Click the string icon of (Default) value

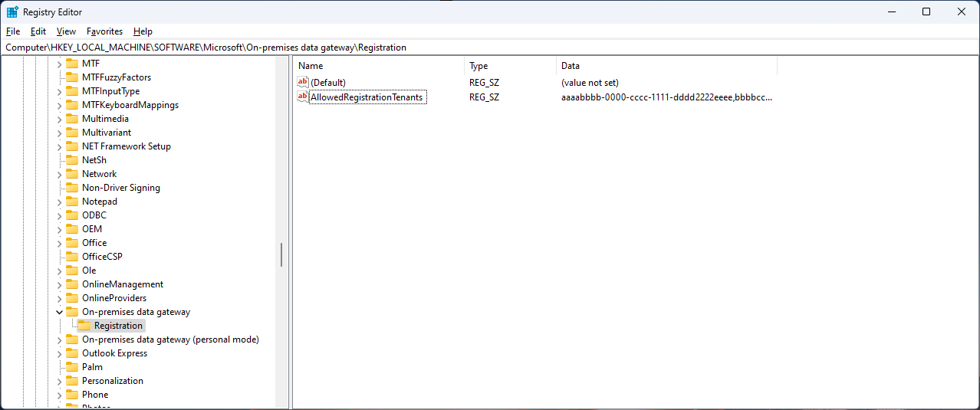coord(303,82)
